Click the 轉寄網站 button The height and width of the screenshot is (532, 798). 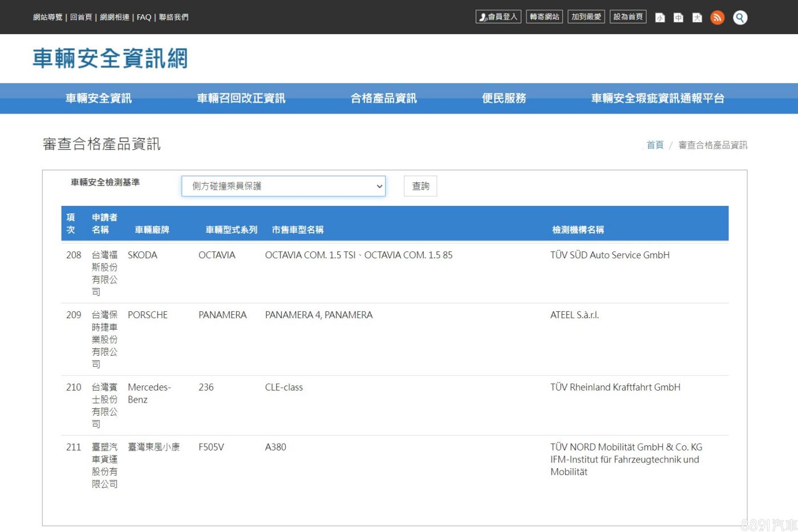[x=544, y=17]
